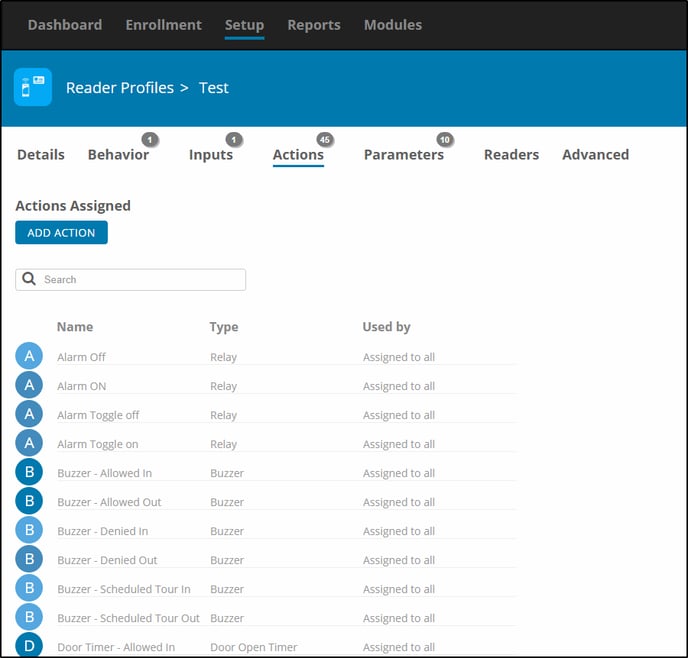Viewport: 688px width, 658px height.
Task: Click Assigned to all for Alarm ON
Action: 399,386
